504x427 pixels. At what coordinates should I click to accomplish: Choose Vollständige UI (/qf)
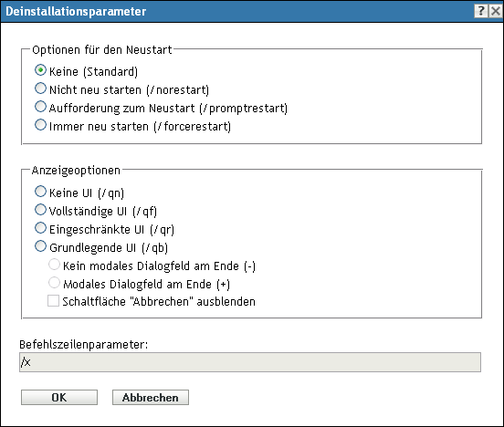pos(40,210)
